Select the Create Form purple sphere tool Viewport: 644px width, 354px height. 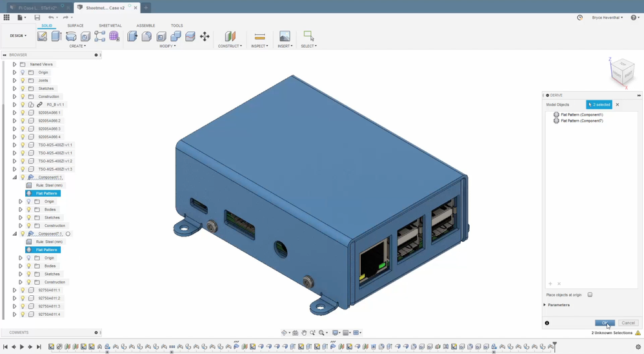pos(114,36)
